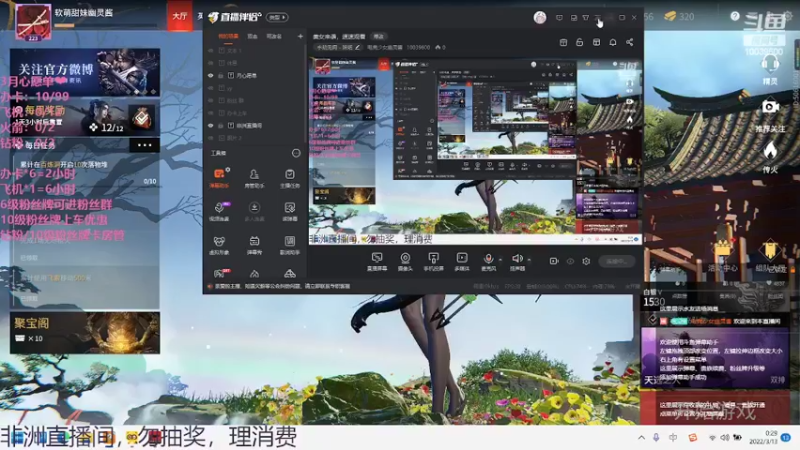Open the room-manager helper tool

click(x=254, y=179)
